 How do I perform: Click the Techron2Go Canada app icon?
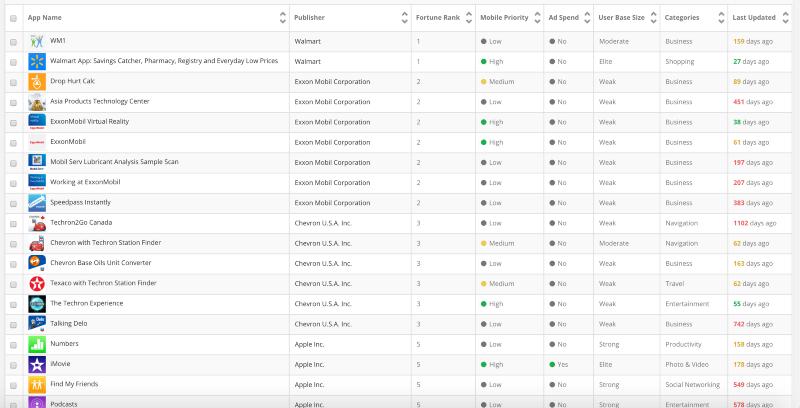pyautogui.click(x=37, y=223)
